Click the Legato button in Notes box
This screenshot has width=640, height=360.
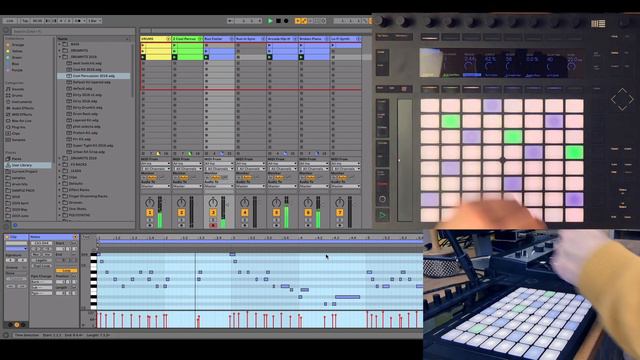(42, 260)
